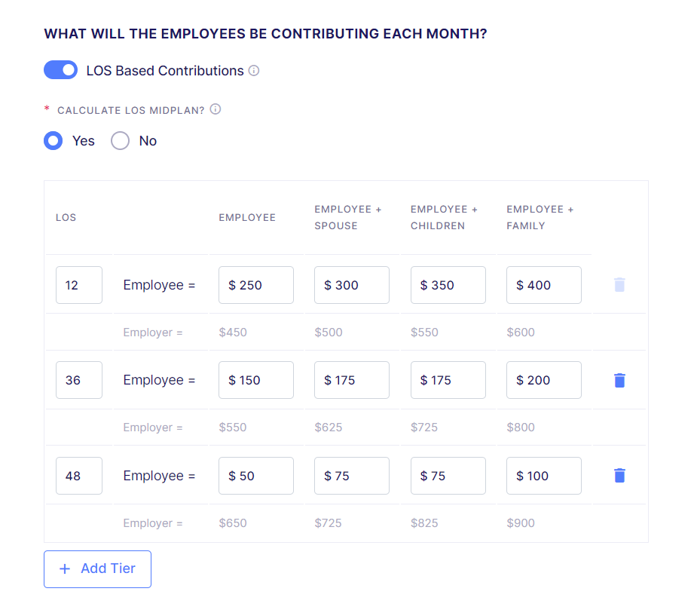Open info icon beside Calculate LOS Midplan

pyautogui.click(x=216, y=109)
